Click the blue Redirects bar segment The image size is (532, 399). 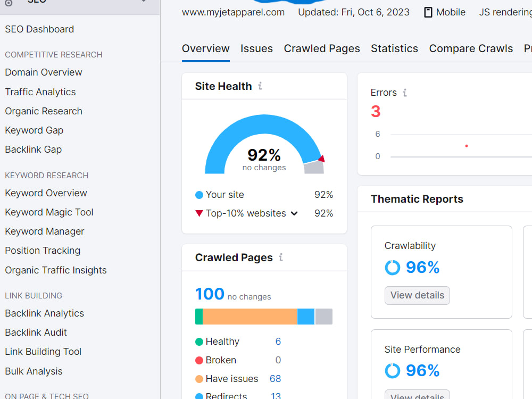tap(306, 317)
